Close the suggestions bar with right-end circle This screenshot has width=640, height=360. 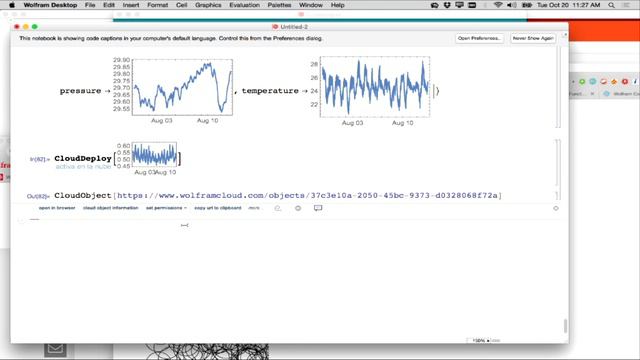point(556,208)
